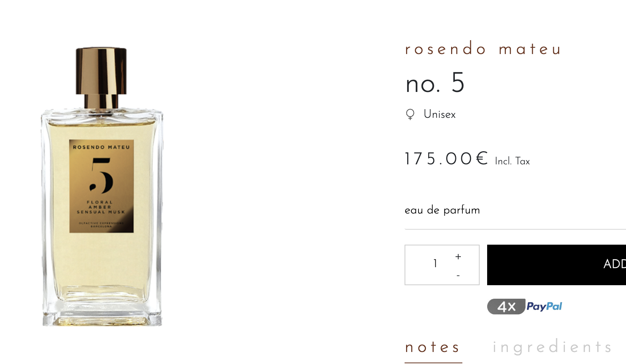Click the no. 5 product title
Image resolution: width=626 pixels, height=364 pixels.
435,83
